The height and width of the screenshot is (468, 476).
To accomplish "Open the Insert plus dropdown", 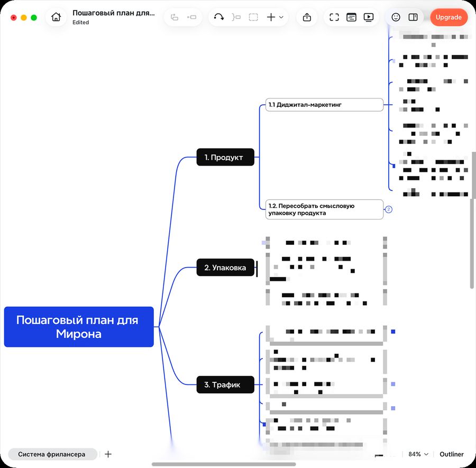I will coord(274,17).
